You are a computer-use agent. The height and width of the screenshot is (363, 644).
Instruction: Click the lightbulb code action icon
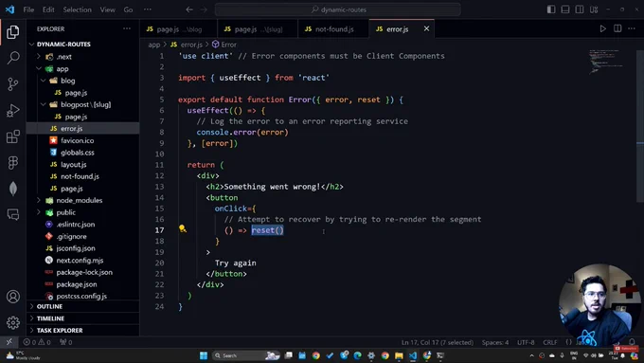point(183,229)
